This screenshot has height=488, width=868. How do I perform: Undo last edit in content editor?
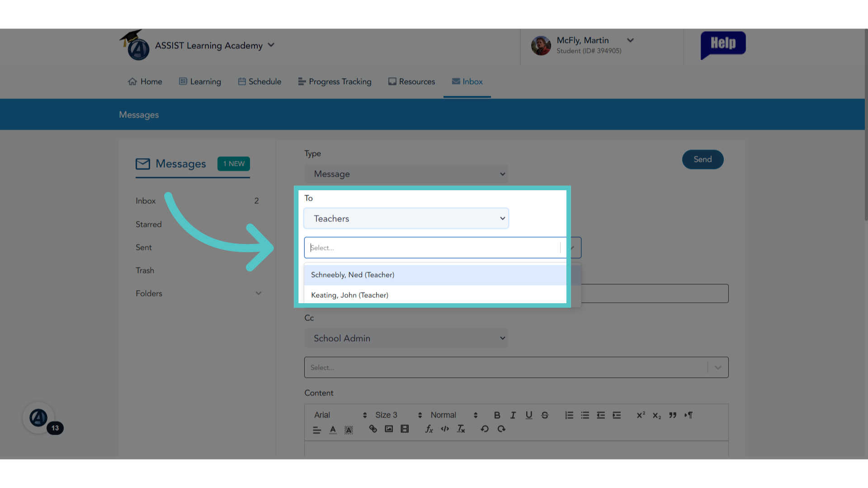coord(485,429)
